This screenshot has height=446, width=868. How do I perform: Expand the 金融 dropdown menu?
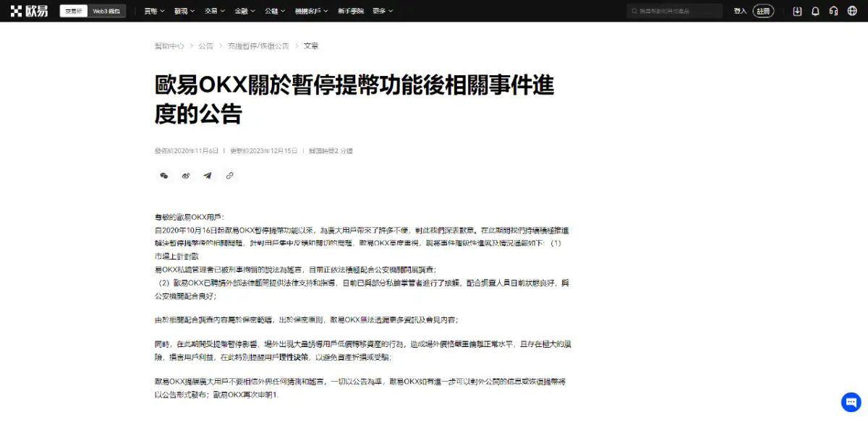click(244, 11)
